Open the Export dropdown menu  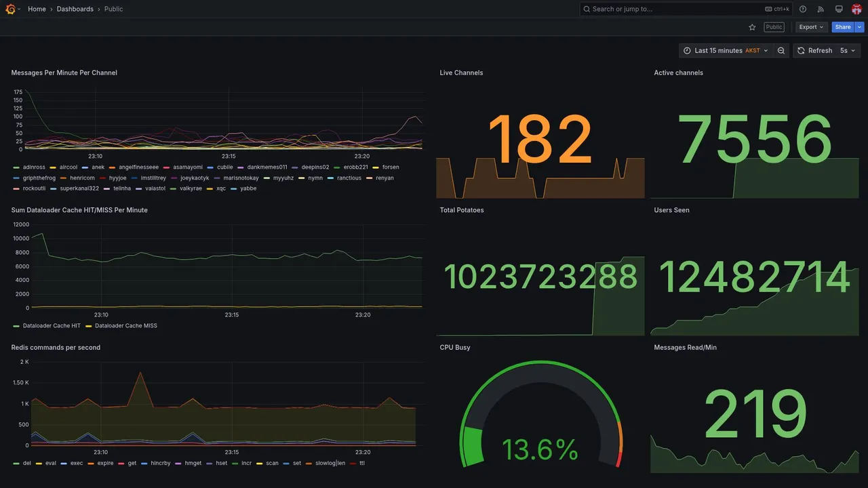[x=812, y=27]
